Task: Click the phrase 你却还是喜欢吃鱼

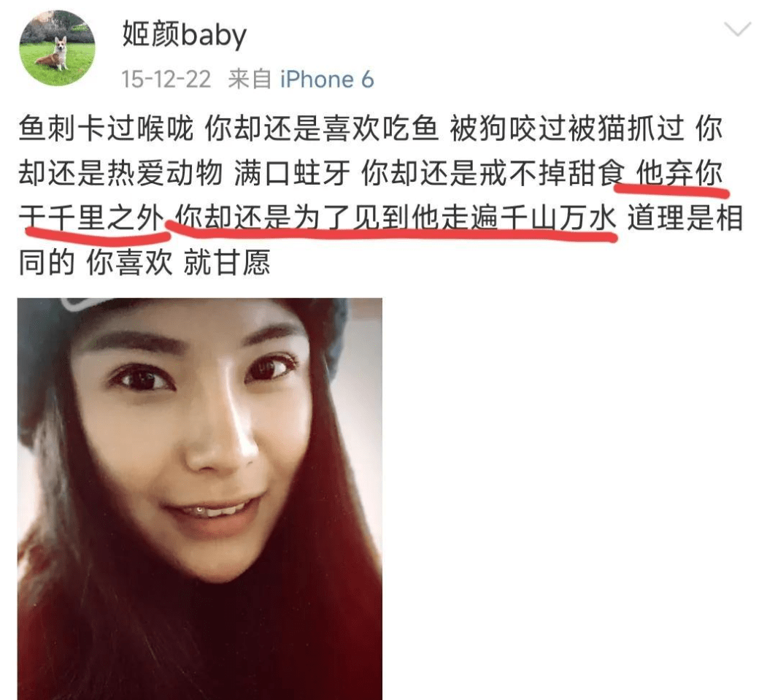Action: [321, 128]
